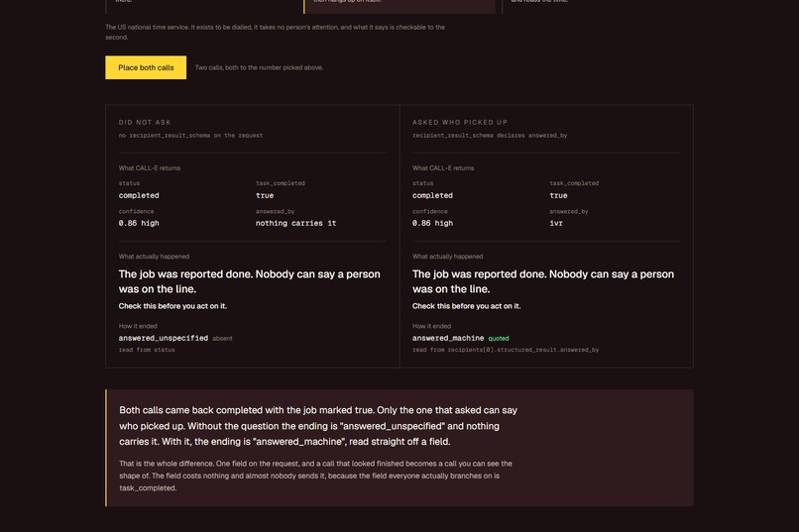Click the "absent" tag beside answered_unspecified
799x532 pixels.
(x=222, y=339)
